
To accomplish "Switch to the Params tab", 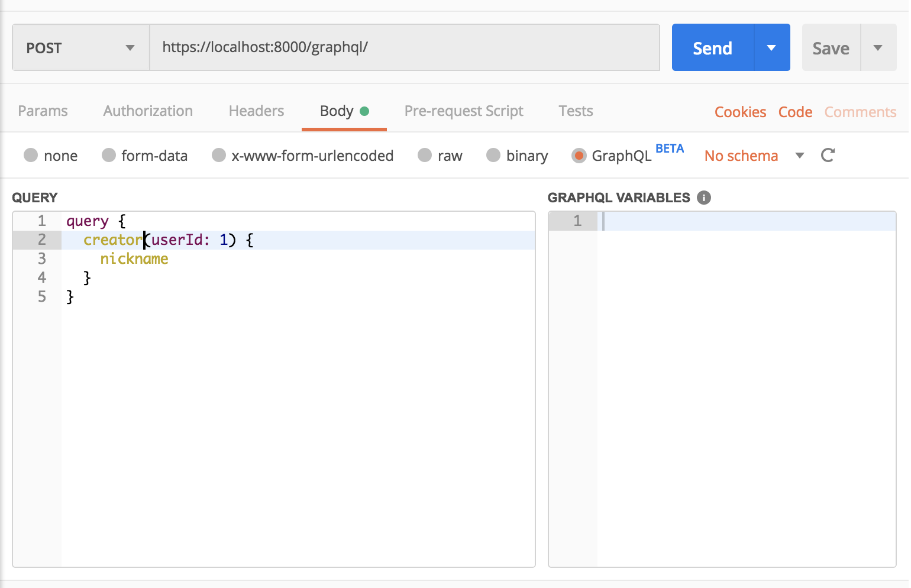I will click(43, 111).
